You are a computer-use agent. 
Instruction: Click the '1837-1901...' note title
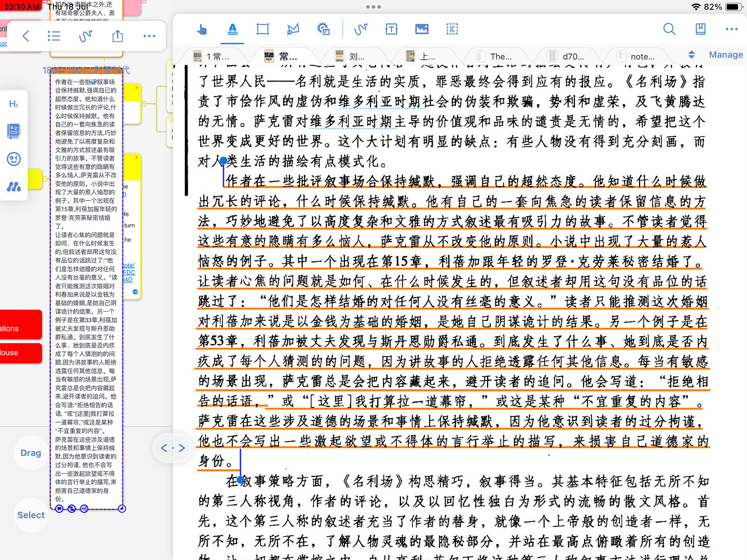(86, 70)
